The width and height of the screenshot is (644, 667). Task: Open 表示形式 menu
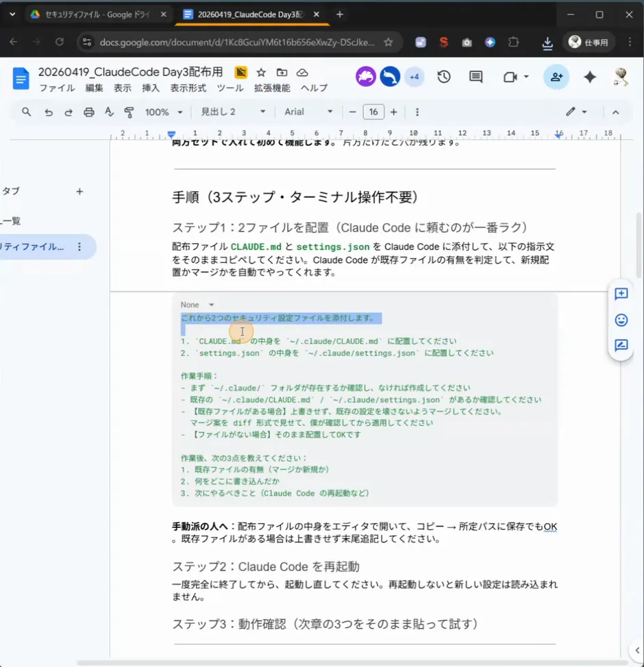(188, 88)
